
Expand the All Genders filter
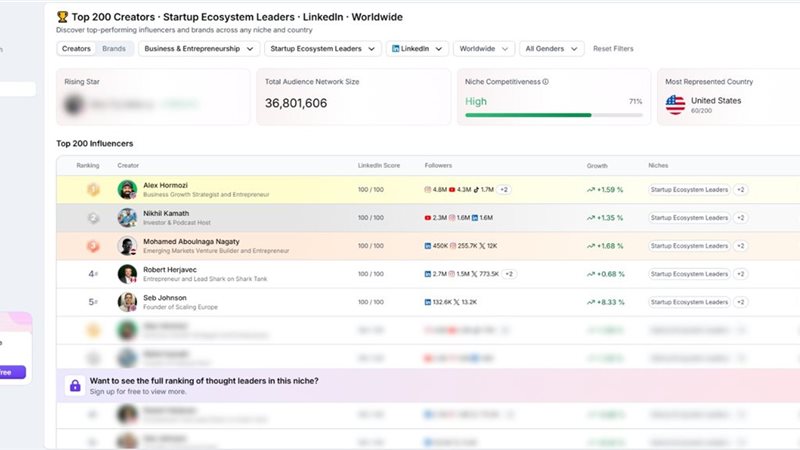[552, 48]
